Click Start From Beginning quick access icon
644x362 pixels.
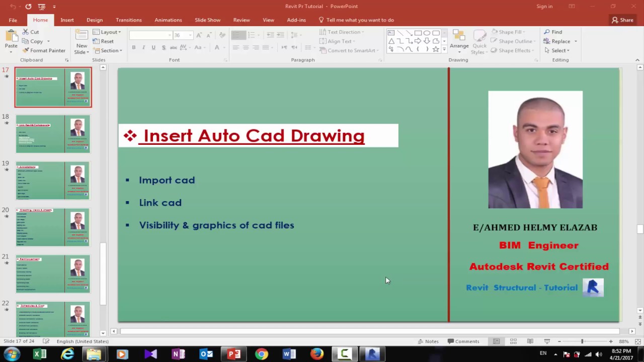click(42, 7)
